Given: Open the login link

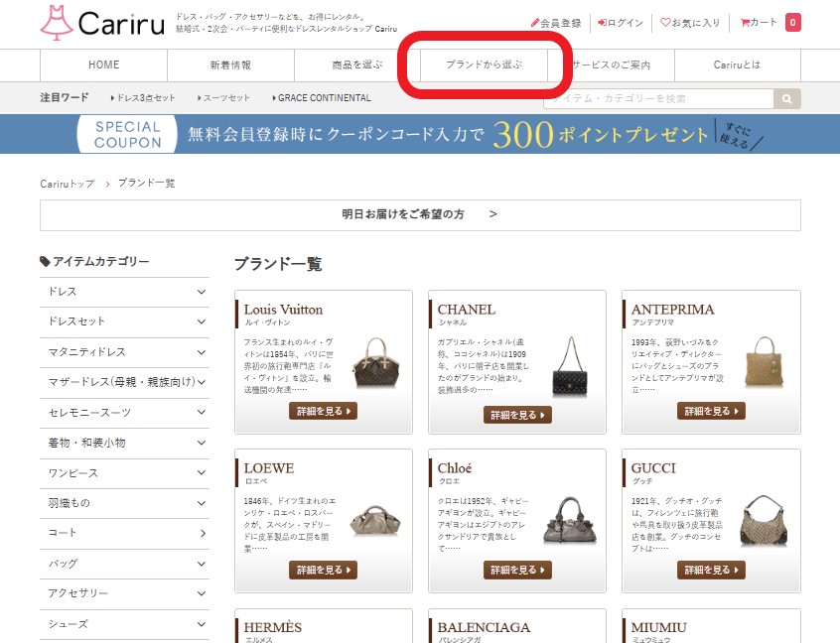Looking at the screenshot, I should [x=621, y=23].
